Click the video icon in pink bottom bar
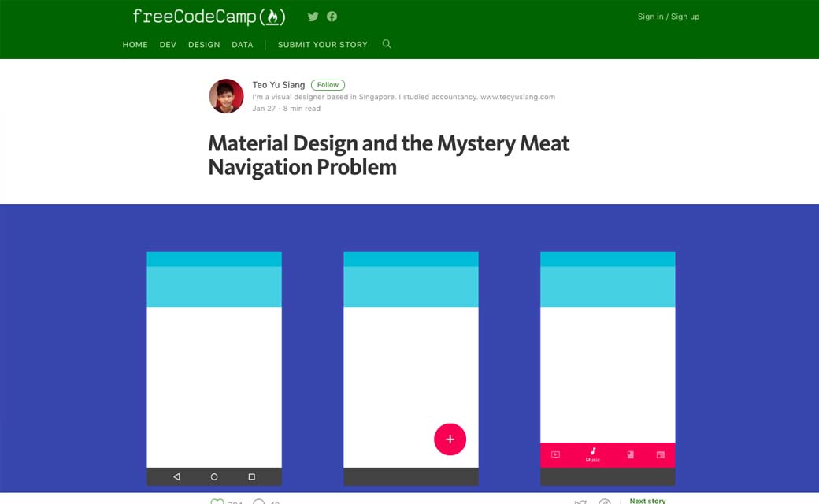The height and width of the screenshot is (504, 819). pos(555,455)
